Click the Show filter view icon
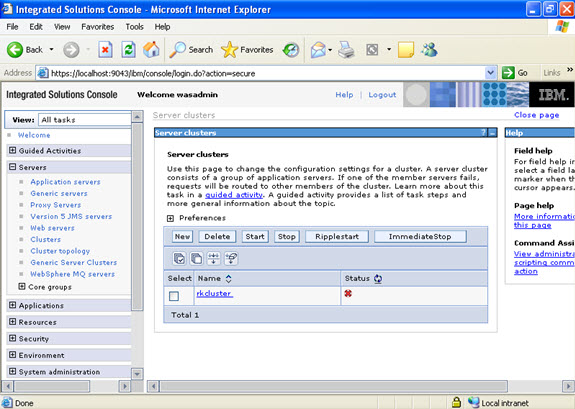Viewport: 575px width, 409px height. coord(214,259)
